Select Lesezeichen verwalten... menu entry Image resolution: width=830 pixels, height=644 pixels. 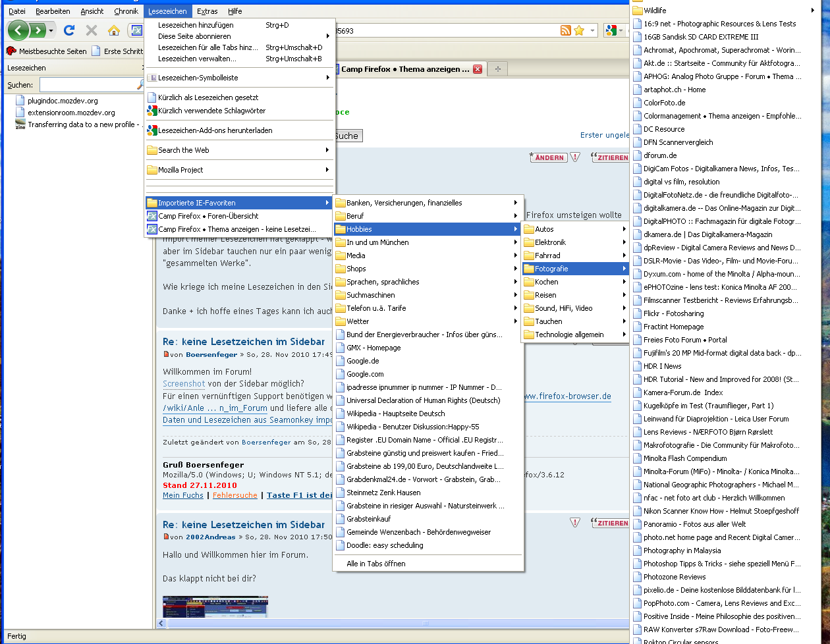pyautogui.click(x=197, y=59)
